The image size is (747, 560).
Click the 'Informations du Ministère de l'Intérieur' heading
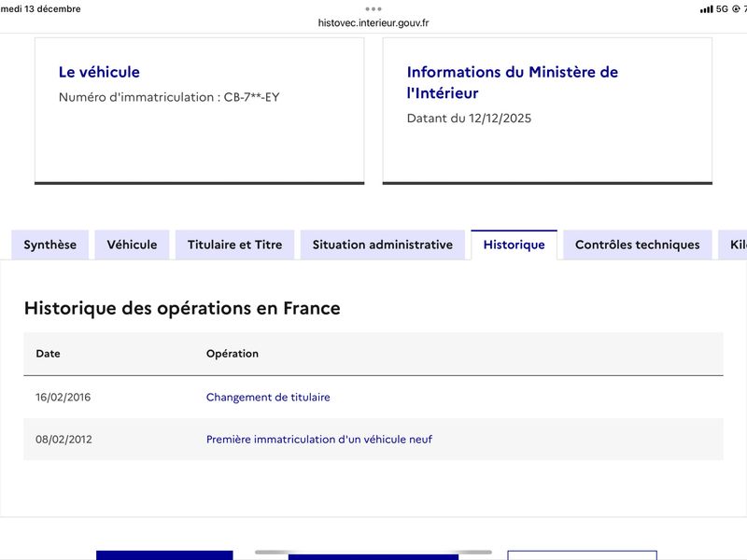(513, 82)
